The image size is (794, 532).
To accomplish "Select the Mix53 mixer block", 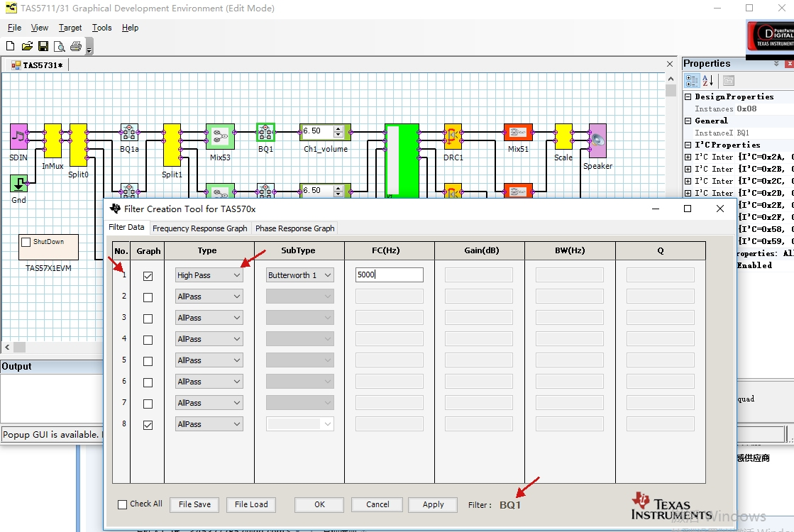I will pos(220,137).
